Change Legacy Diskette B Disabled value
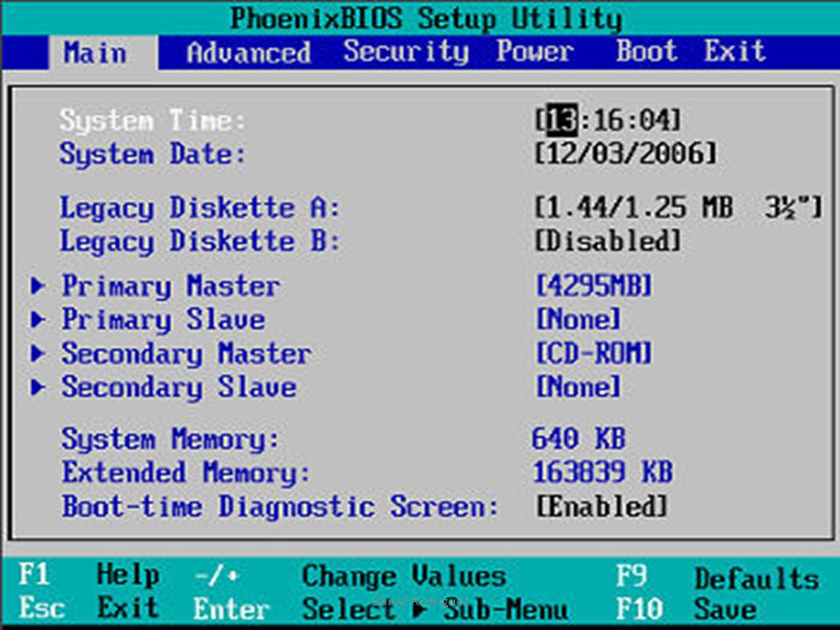The width and height of the screenshot is (840, 630). 608,241
